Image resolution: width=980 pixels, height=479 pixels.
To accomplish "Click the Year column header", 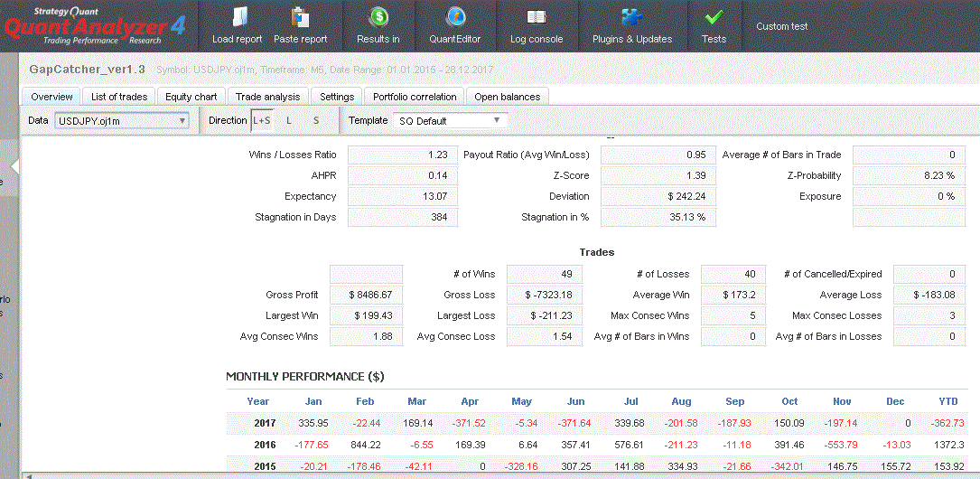I will (258, 401).
